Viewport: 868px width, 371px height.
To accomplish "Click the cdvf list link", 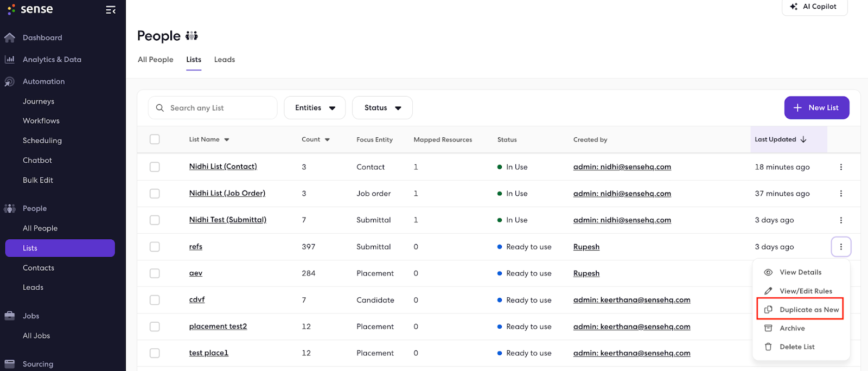I will click(x=197, y=299).
